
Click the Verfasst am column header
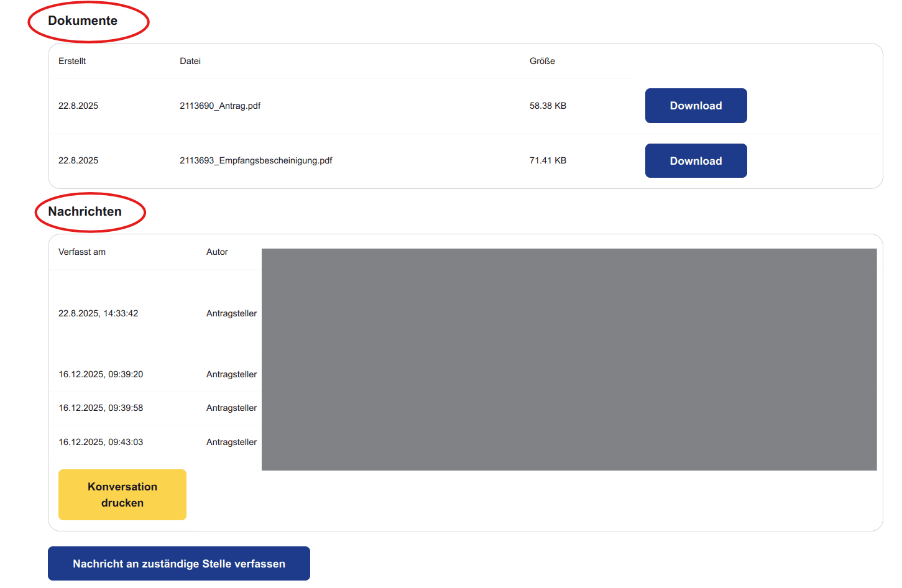(82, 252)
